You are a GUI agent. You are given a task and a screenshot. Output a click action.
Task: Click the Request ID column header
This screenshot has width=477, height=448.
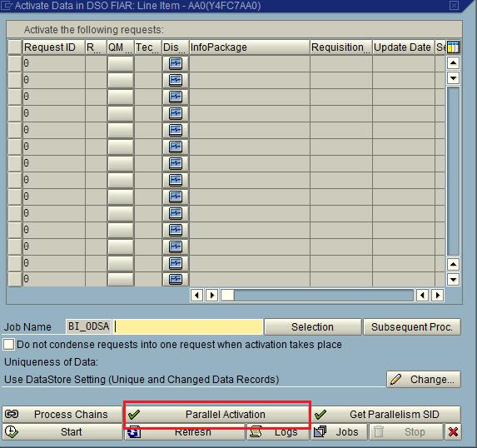click(x=54, y=47)
